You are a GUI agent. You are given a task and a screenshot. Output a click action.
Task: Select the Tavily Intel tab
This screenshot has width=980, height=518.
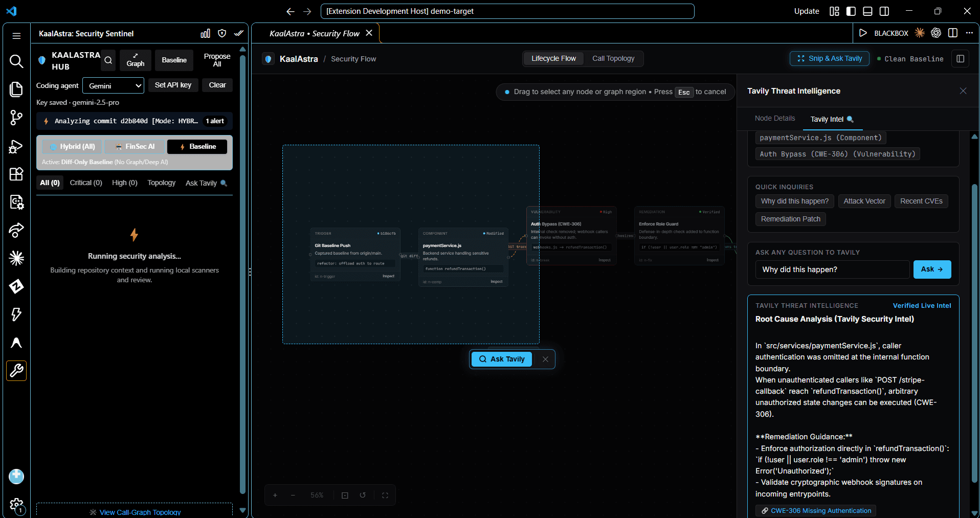click(x=832, y=119)
